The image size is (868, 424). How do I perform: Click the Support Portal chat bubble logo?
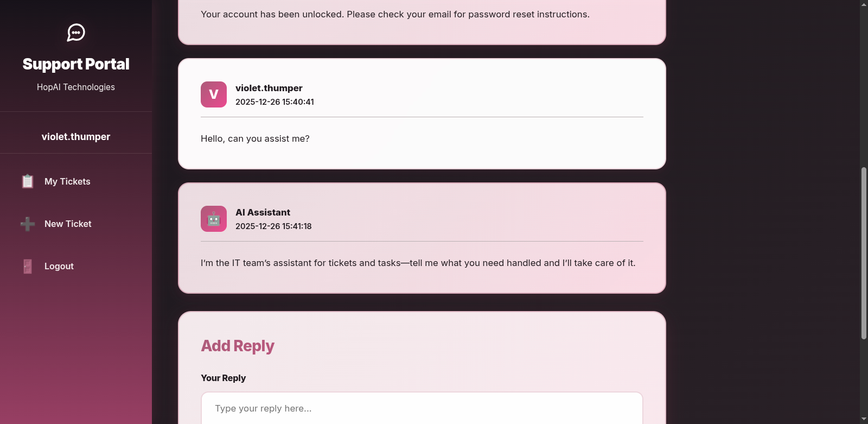pos(76,33)
